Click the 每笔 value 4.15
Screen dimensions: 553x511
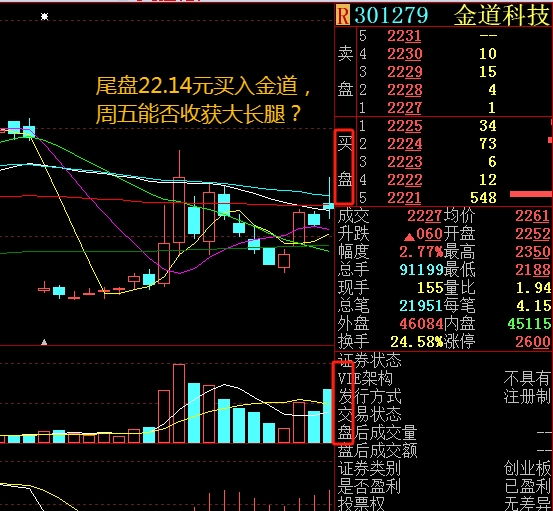tap(533, 306)
